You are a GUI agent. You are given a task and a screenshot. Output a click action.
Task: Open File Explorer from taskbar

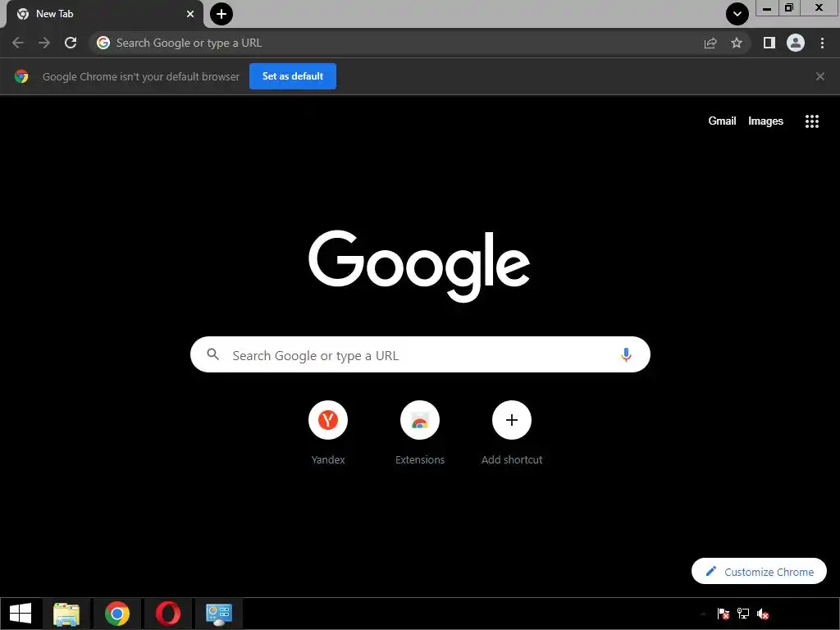pos(66,614)
